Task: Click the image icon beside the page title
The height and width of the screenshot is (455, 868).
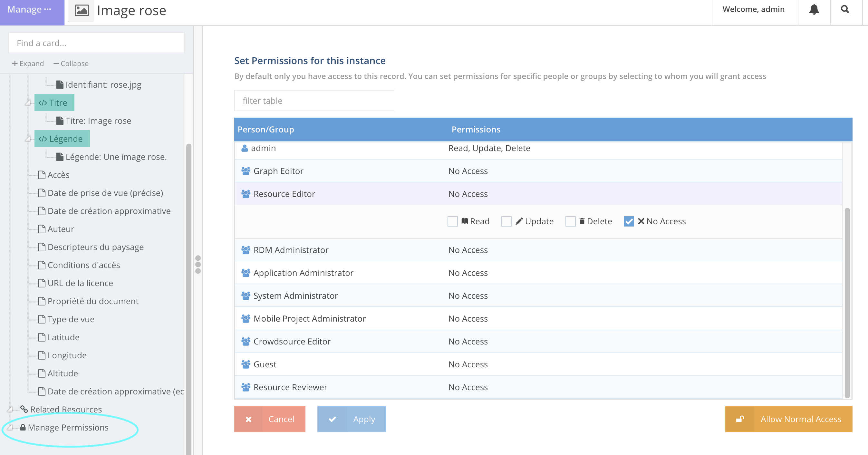Action: point(81,11)
